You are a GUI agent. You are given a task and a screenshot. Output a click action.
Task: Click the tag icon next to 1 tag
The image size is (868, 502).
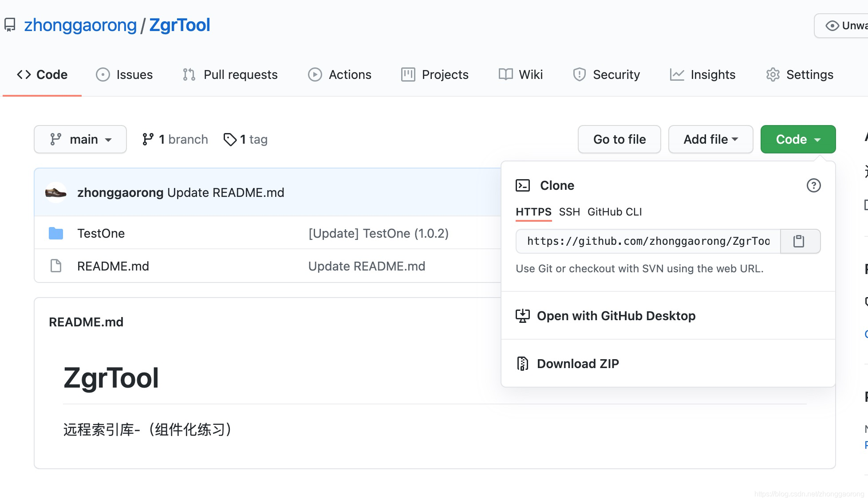(230, 139)
